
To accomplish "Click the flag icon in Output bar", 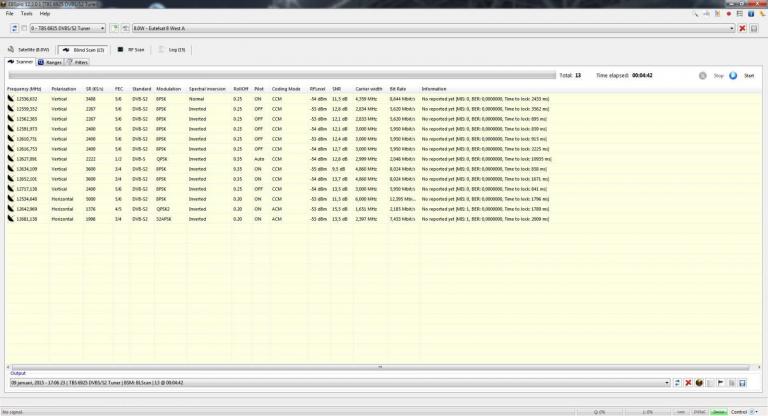I will click(x=721, y=382).
